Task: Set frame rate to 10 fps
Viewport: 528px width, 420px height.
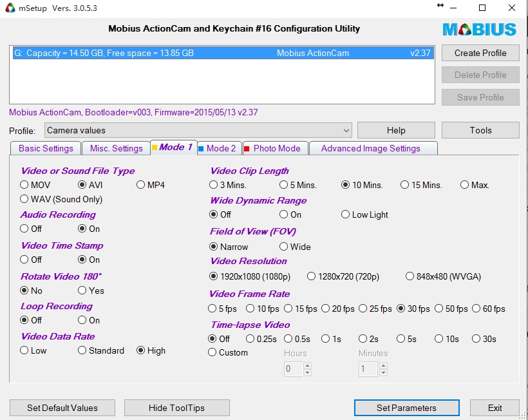Action: [263, 309]
